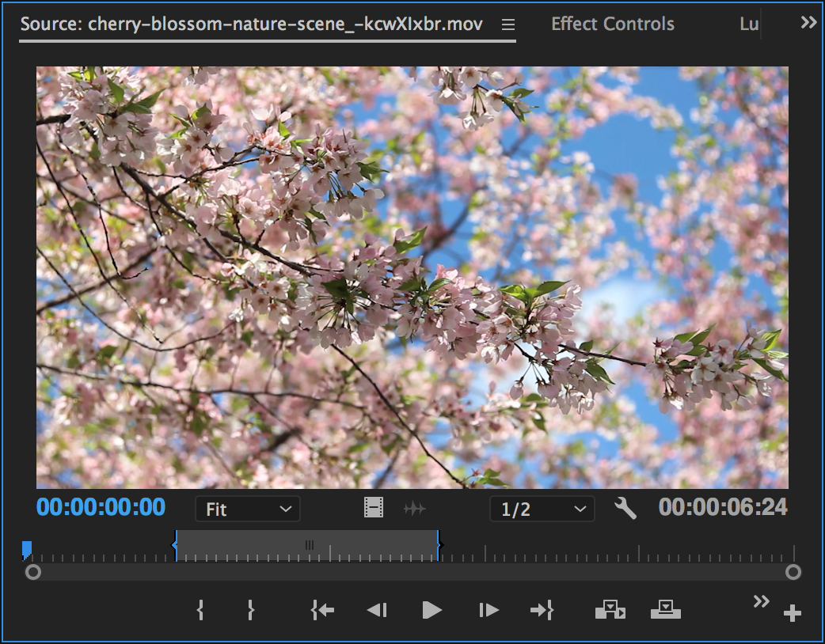Go to In point button

(x=322, y=610)
